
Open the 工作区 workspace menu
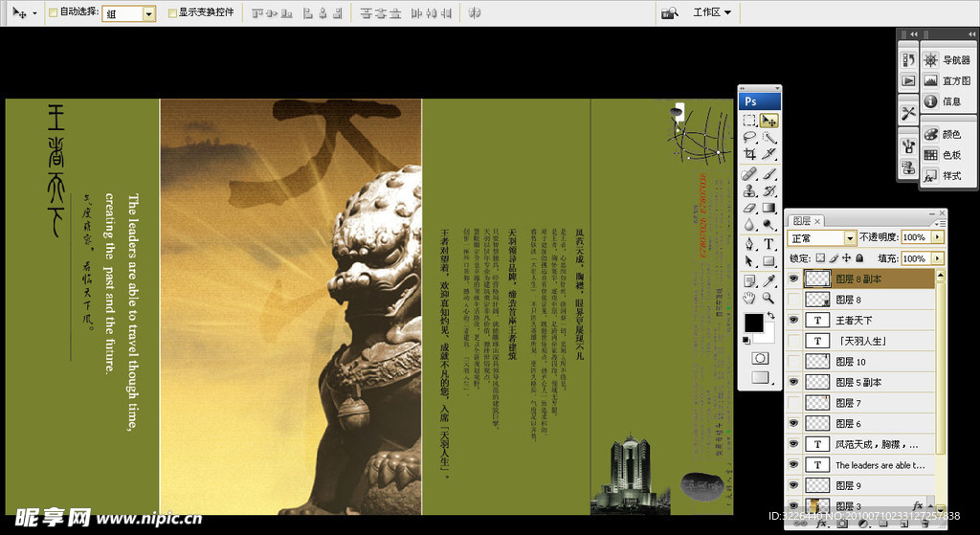click(x=712, y=12)
